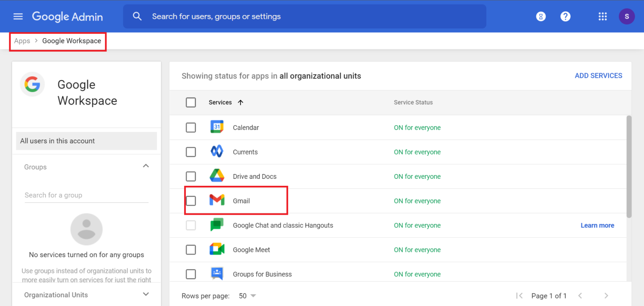The width and height of the screenshot is (644, 306).
Task: Check the Google Meet row checkbox
Action: coord(191,249)
